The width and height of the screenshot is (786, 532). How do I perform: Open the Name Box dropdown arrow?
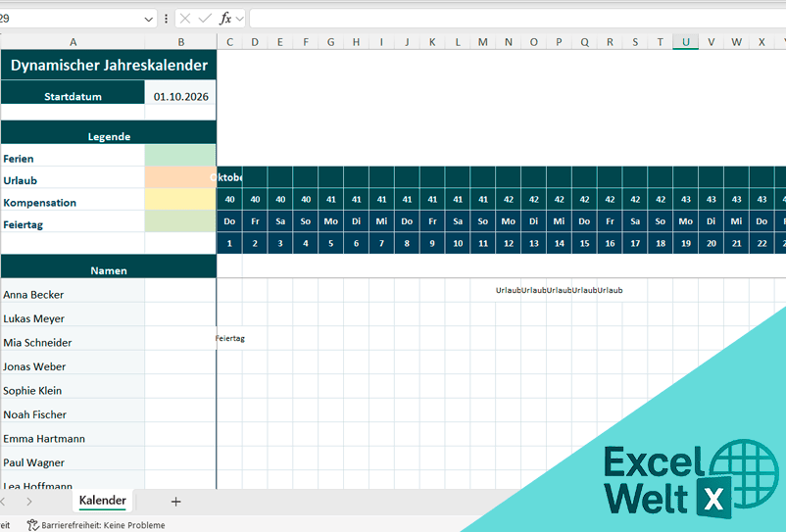click(x=148, y=20)
